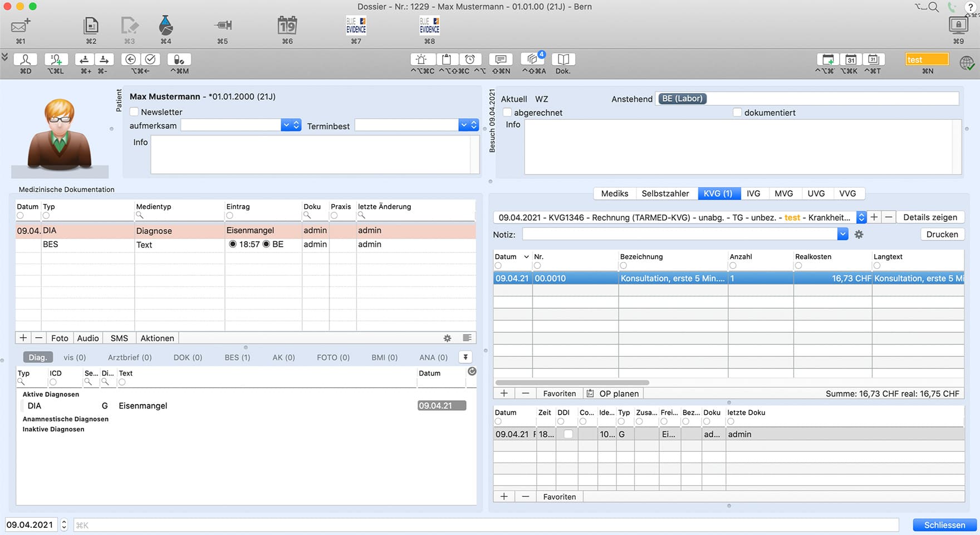
Task: Open the Terminbest dropdown
Action: pos(464,125)
